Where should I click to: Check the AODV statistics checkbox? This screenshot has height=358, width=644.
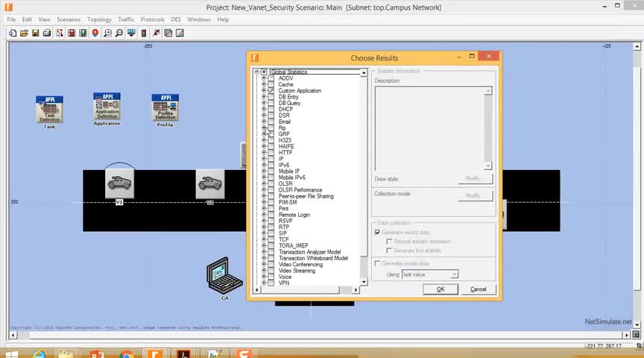[271, 78]
